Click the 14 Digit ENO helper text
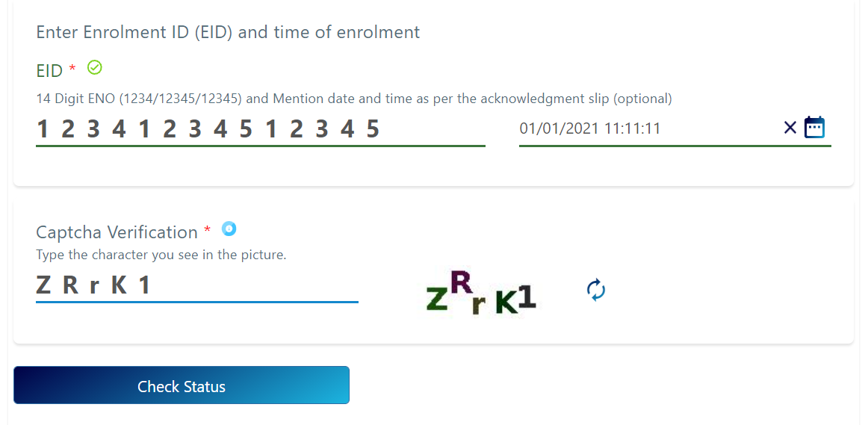This screenshot has height=425, width=868. coord(354,99)
